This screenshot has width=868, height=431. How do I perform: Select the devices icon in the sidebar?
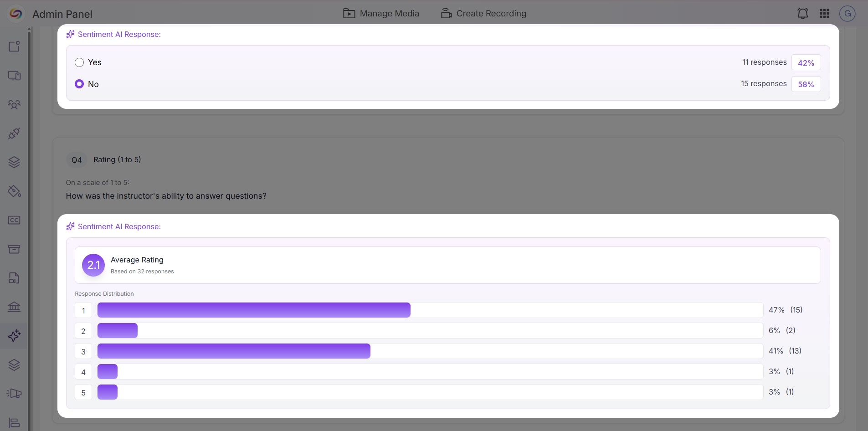pos(14,76)
